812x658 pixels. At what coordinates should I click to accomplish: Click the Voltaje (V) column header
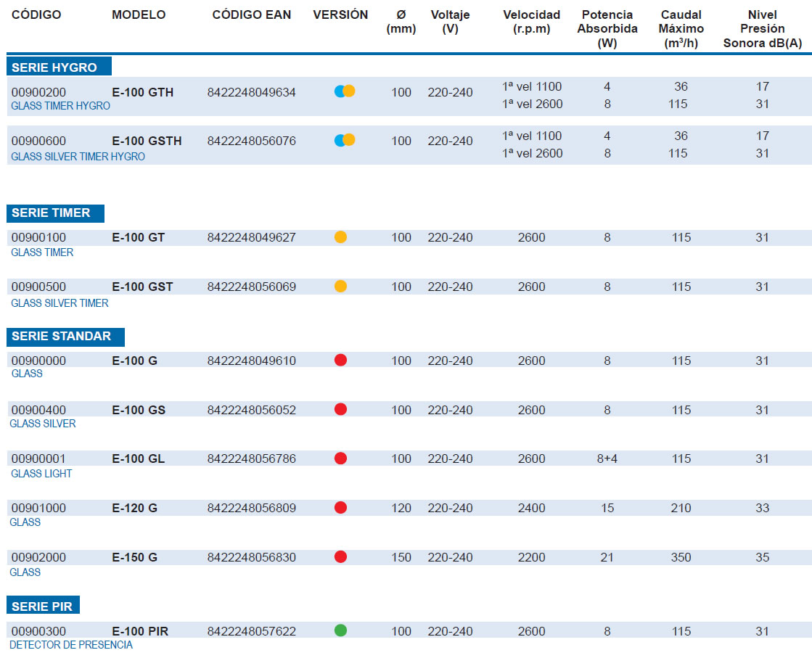[x=450, y=22]
